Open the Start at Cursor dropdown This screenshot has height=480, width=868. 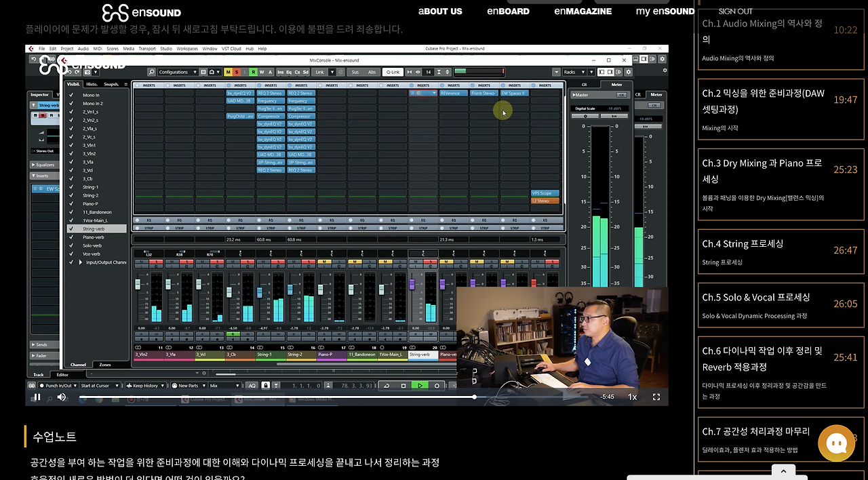click(x=100, y=386)
